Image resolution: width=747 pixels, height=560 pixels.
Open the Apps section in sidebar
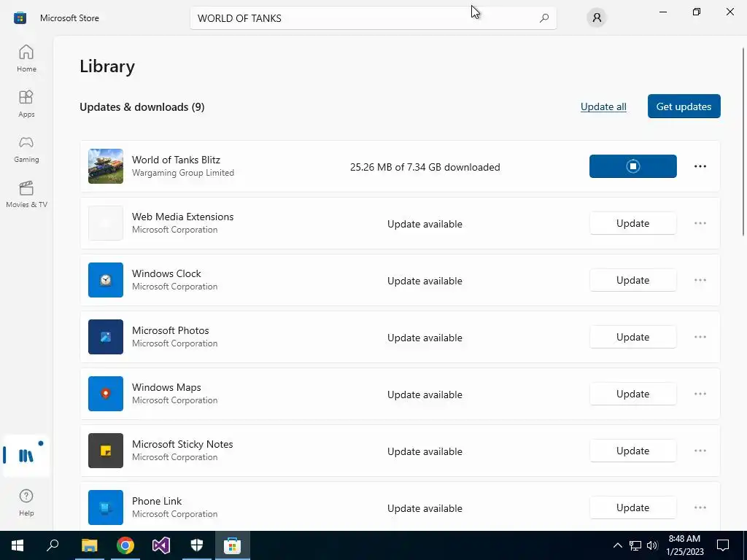click(x=26, y=104)
